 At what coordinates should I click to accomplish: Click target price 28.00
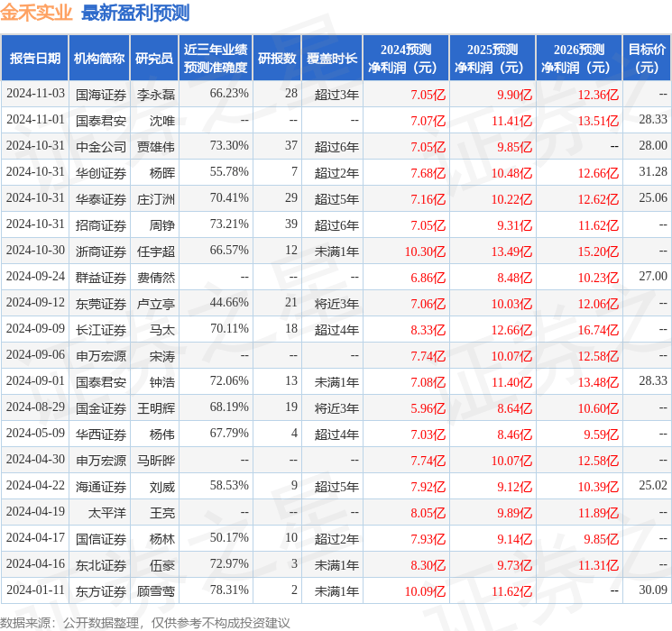[x=653, y=146]
